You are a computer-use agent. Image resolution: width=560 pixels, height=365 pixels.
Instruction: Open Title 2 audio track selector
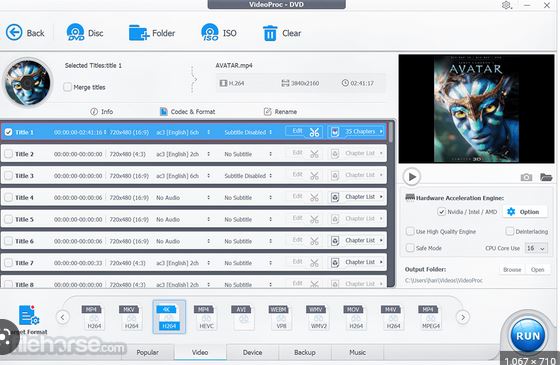click(x=209, y=154)
